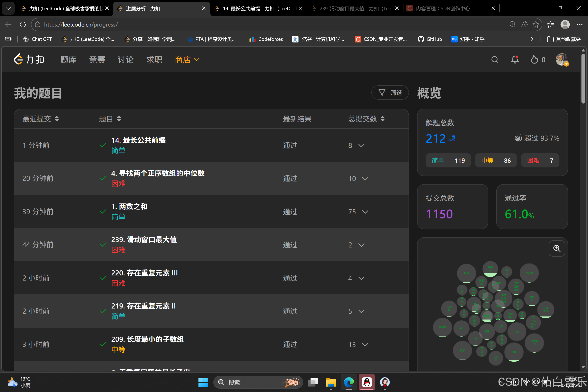Expand submissions for 14. 最长公共前缀
588x392 pixels.
pos(361,146)
